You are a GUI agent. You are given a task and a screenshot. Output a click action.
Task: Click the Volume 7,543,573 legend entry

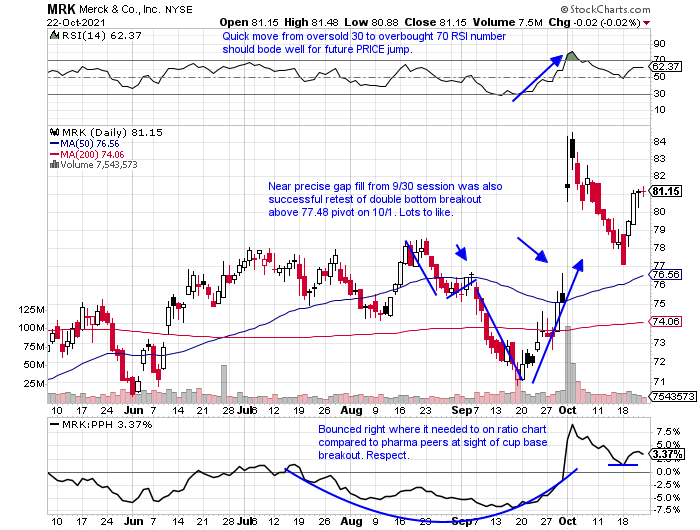click(x=99, y=164)
